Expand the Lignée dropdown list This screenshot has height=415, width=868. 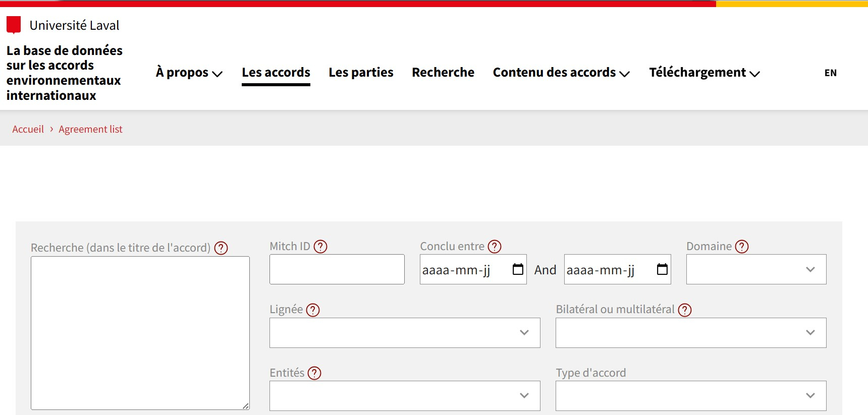pos(405,333)
